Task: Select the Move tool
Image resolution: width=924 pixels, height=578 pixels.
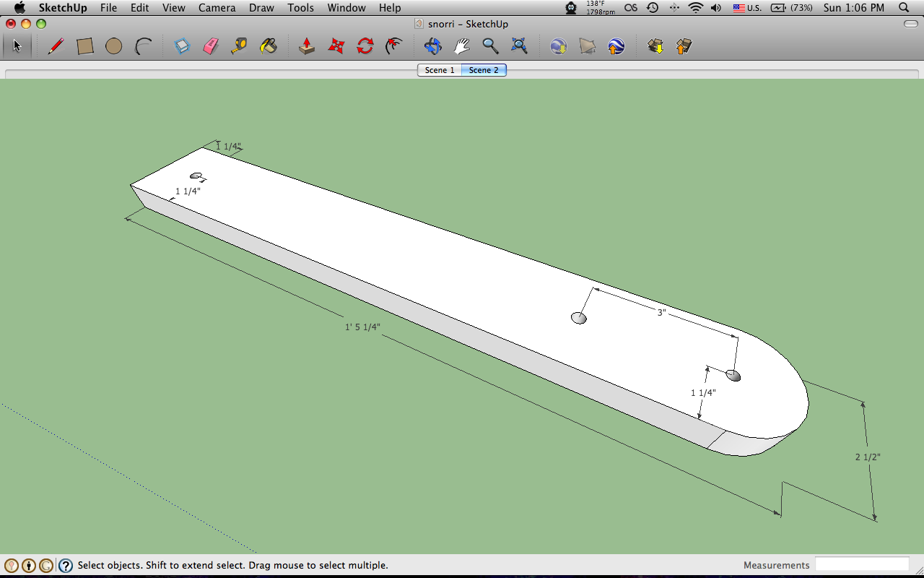Action: (x=336, y=46)
